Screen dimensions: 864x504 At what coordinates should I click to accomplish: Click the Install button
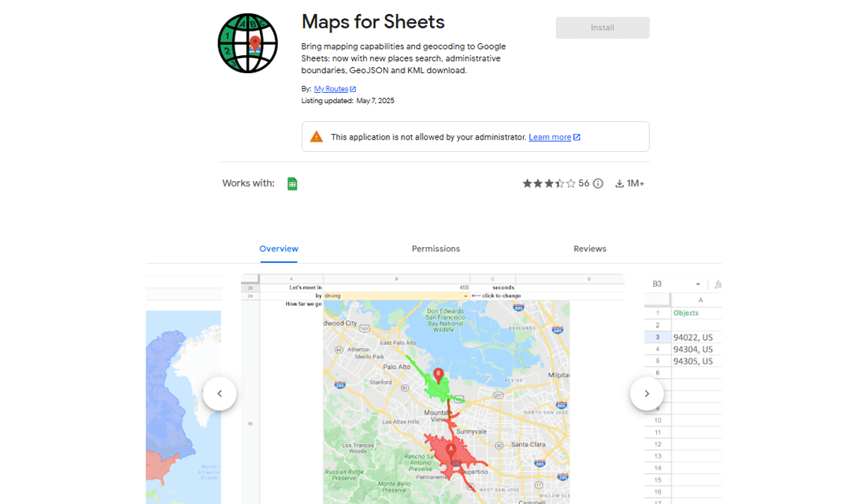pos(602,27)
